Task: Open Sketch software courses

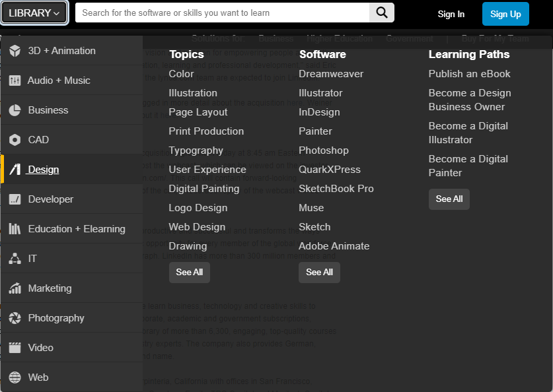Action: pyautogui.click(x=314, y=227)
